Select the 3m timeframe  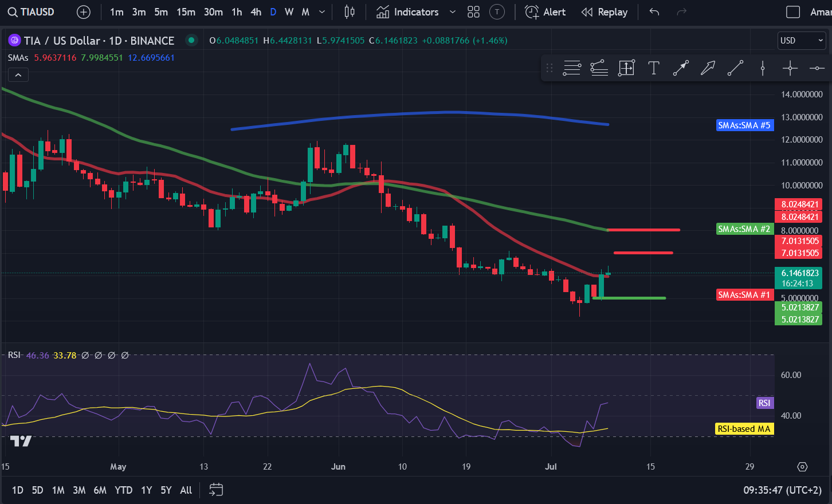139,12
